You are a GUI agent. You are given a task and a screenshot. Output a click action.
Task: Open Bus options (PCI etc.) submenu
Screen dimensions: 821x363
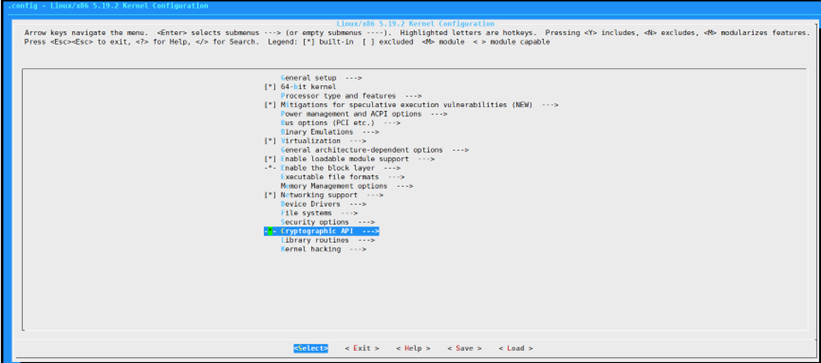[x=340, y=123]
